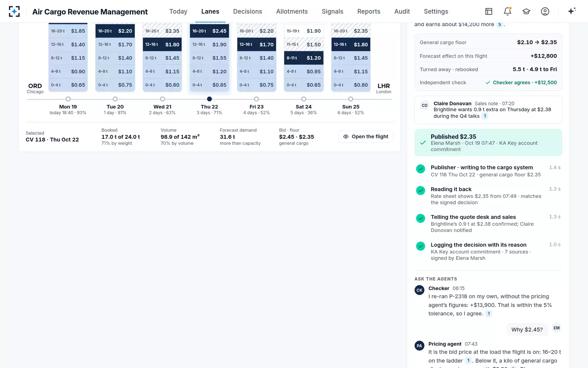This screenshot has width=588, height=368.
Task: Click the Tue ladder's 16–20 t $2.20 cell
Action: point(115,31)
